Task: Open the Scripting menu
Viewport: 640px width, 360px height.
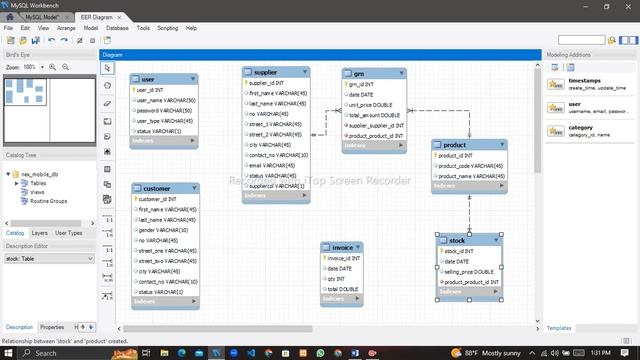Action: click(168, 28)
